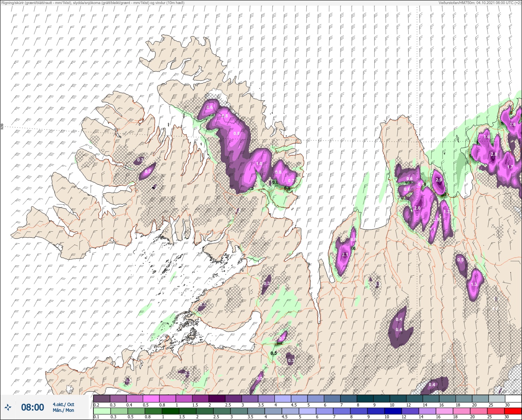
Task: Click the bright pink snow swatch labeled 0.5
Action: click(151, 398)
